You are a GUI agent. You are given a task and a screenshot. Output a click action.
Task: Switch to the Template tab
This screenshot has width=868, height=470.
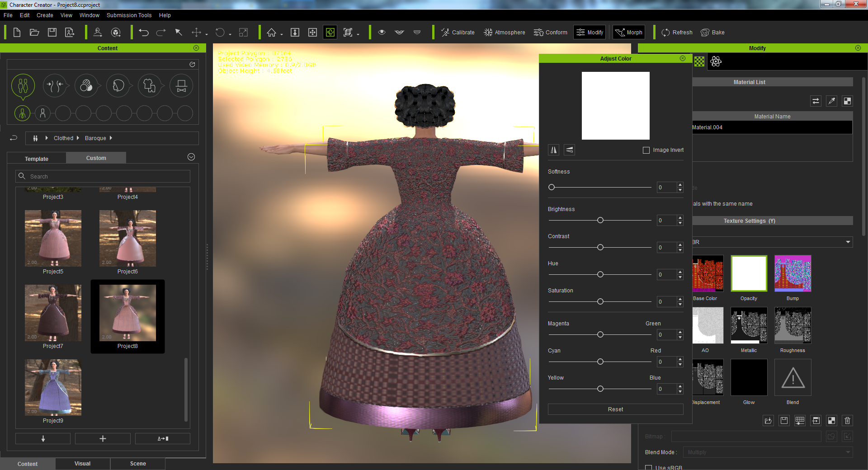coord(37,159)
